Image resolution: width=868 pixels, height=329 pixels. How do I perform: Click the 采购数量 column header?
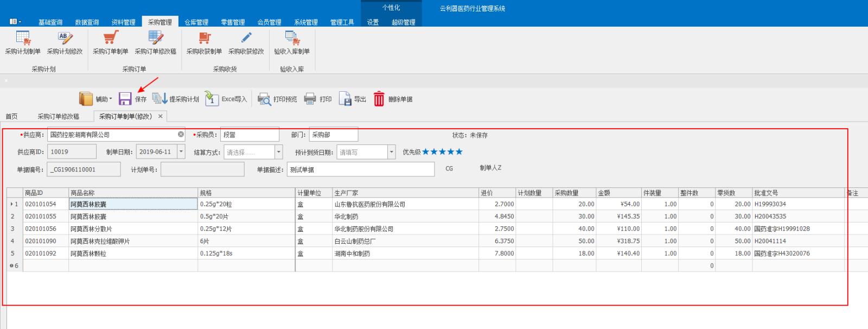coord(574,193)
